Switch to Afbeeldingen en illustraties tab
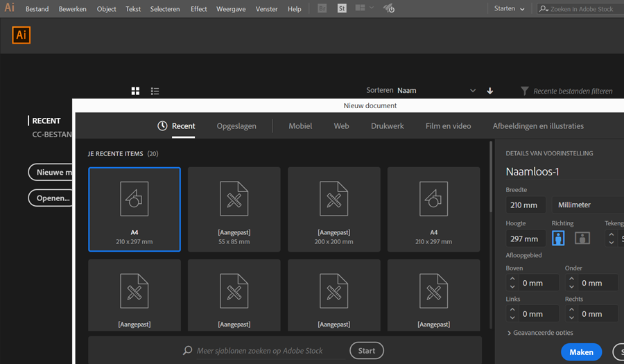Image resolution: width=624 pixels, height=364 pixels. click(538, 125)
